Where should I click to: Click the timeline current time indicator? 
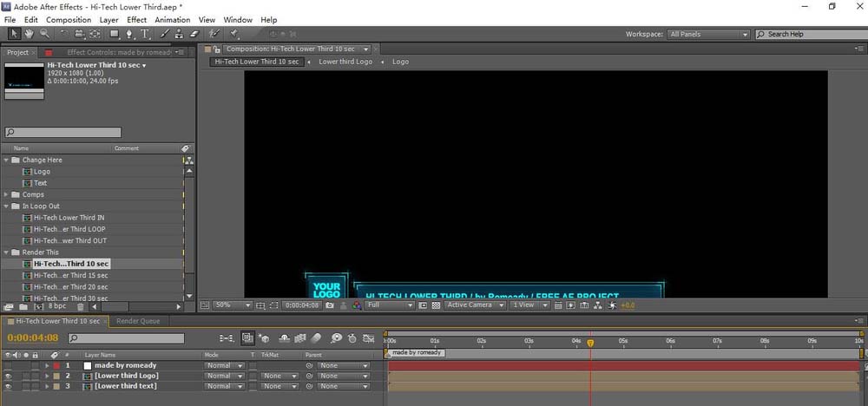point(590,343)
